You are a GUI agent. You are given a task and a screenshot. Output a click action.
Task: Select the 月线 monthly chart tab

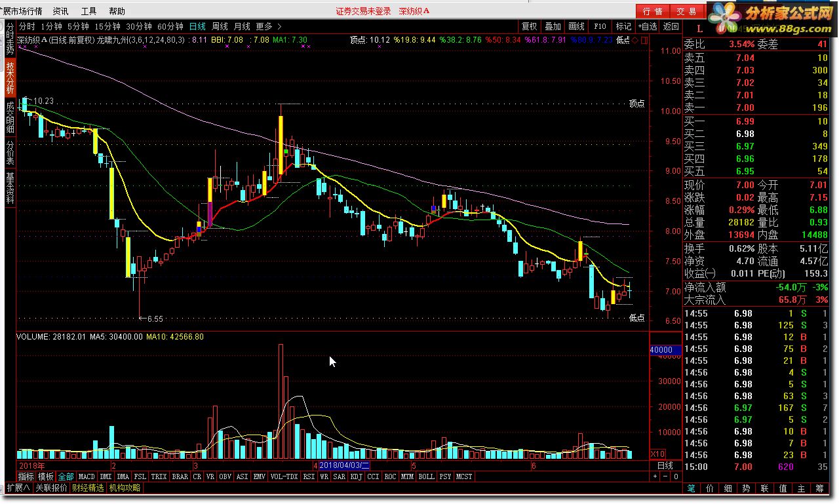coord(242,26)
